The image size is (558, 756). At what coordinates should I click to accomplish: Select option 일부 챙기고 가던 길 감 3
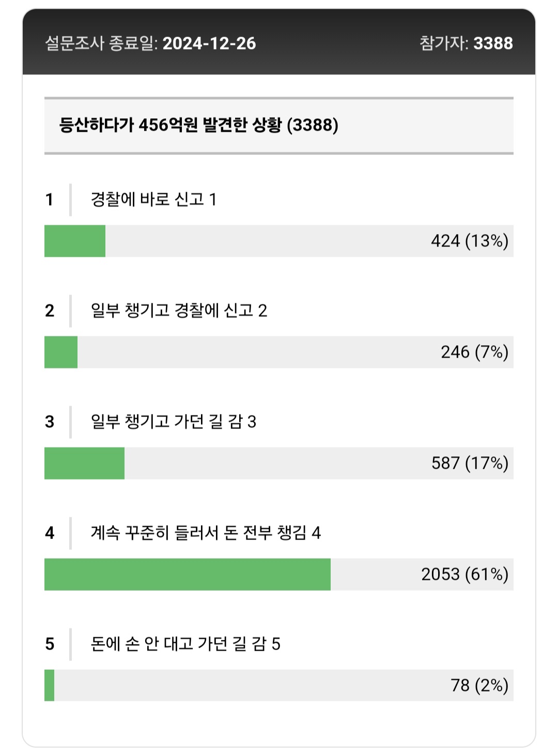tap(173, 422)
